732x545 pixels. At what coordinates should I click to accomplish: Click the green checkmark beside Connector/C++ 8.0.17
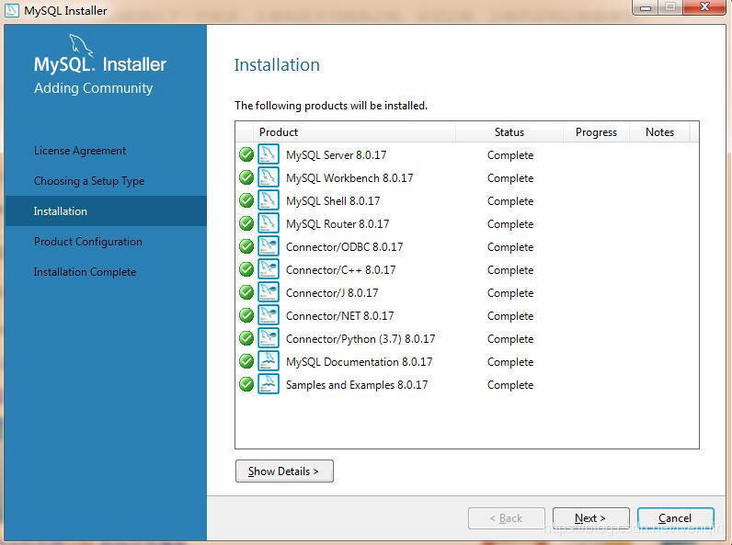[x=246, y=269]
